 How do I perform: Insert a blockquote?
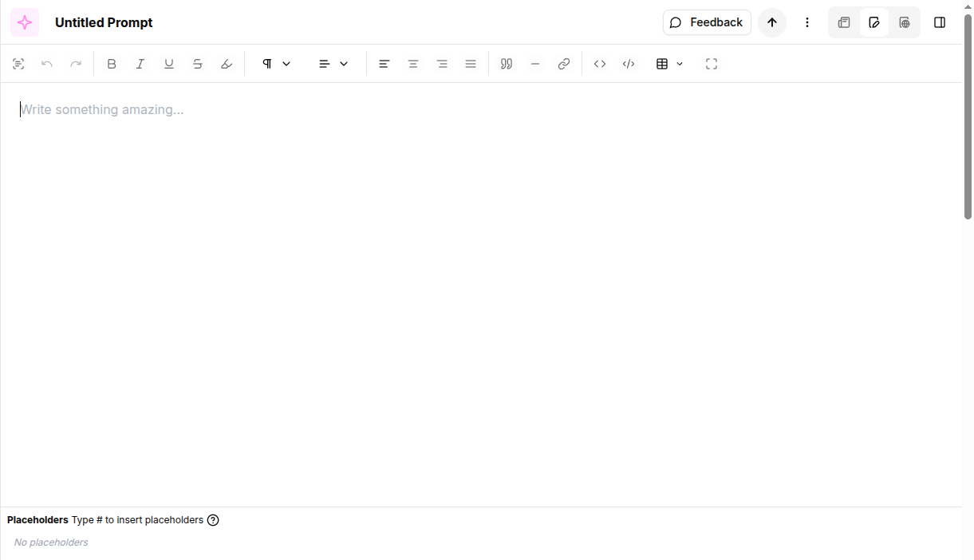506,64
